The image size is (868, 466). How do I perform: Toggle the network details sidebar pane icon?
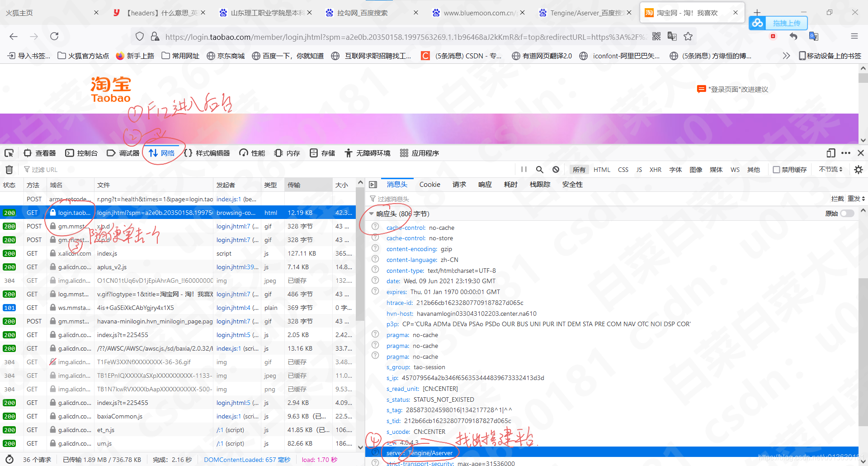click(x=373, y=185)
